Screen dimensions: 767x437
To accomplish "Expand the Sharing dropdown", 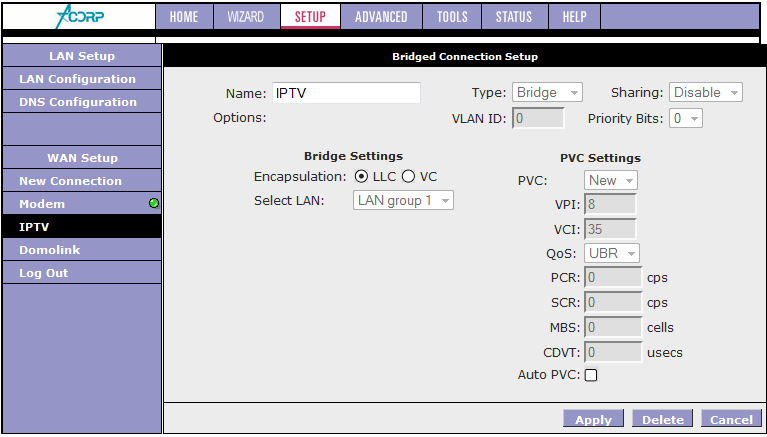I will [706, 93].
